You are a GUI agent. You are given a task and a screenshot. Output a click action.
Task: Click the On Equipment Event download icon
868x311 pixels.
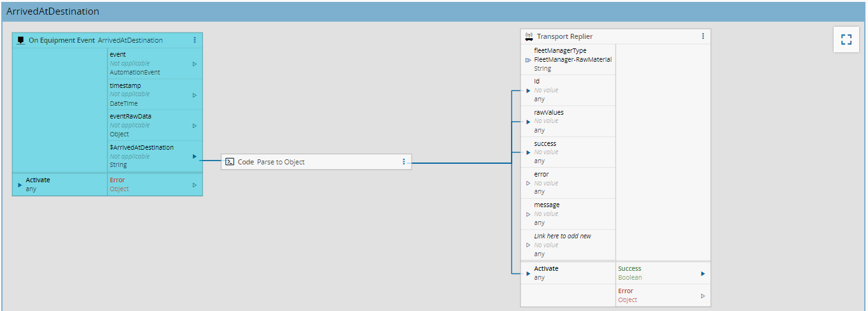pyautogui.click(x=21, y=40)
